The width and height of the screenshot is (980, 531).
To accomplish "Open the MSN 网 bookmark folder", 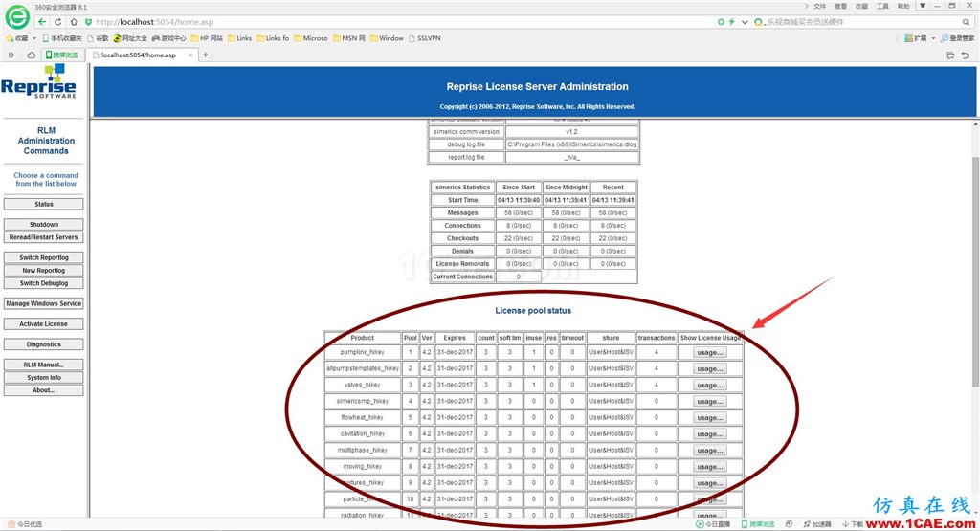I will 349,38.
